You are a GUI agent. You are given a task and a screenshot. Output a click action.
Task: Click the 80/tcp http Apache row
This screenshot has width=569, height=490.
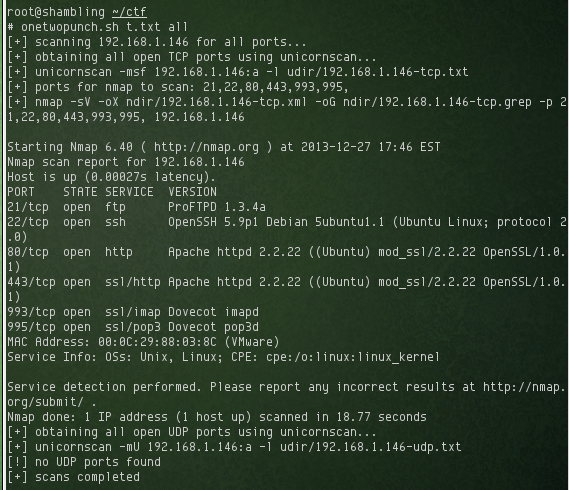tap(287, 259)
